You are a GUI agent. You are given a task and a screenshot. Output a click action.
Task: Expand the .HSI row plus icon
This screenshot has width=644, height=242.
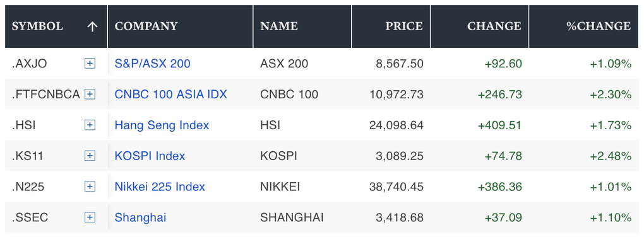(90, 125)
